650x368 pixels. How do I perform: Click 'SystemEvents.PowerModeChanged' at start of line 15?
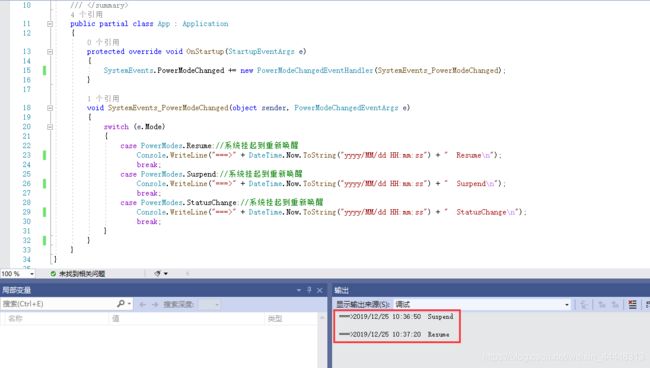(164, 70)
